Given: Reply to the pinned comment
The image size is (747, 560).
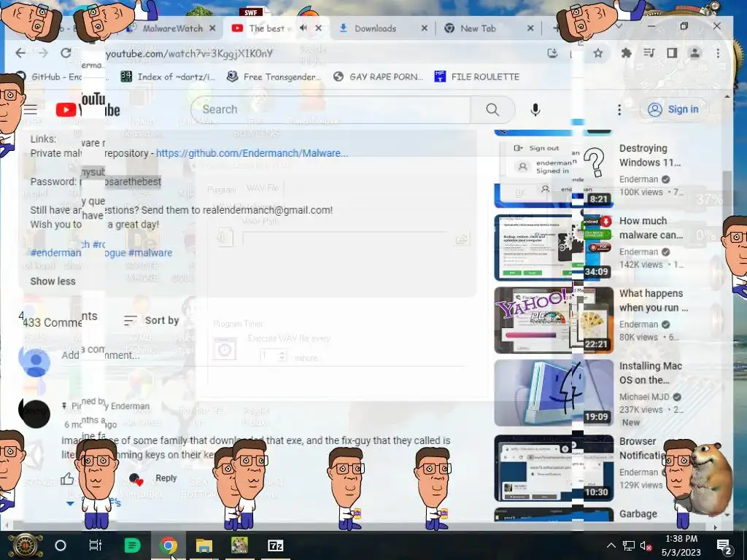Looking at the screenshot, I should pyautogui.click(x=166, y=478).
